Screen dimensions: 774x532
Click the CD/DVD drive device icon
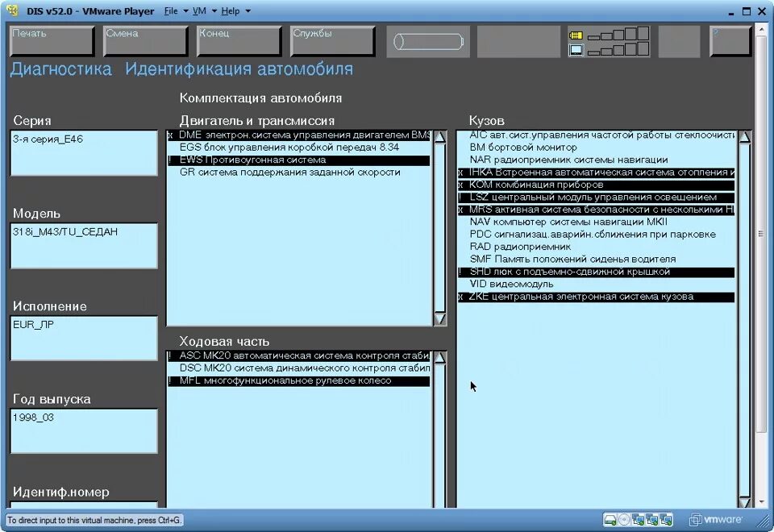tap(624, 520)
